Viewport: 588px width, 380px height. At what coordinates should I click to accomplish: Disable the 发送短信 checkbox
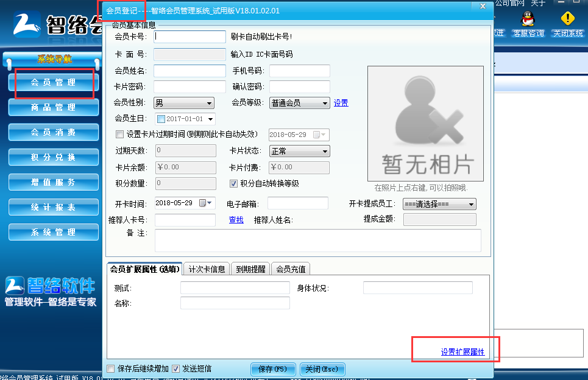175,368
